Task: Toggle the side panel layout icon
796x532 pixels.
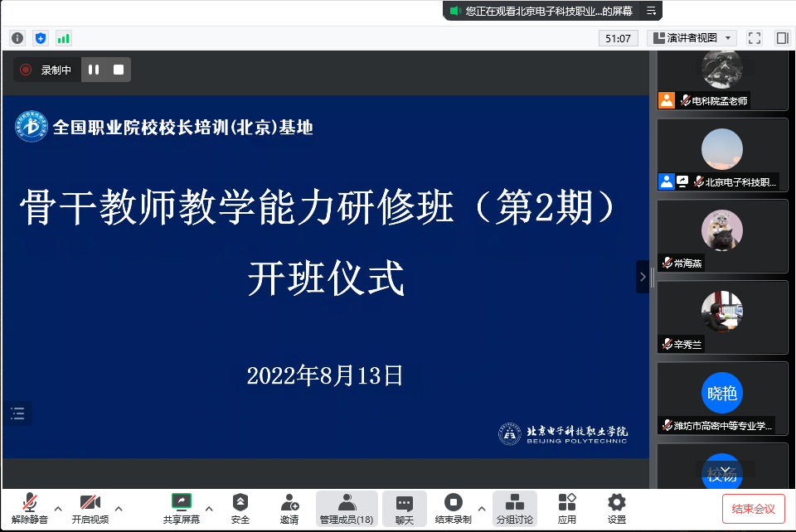Action: (x=781, y=38)
